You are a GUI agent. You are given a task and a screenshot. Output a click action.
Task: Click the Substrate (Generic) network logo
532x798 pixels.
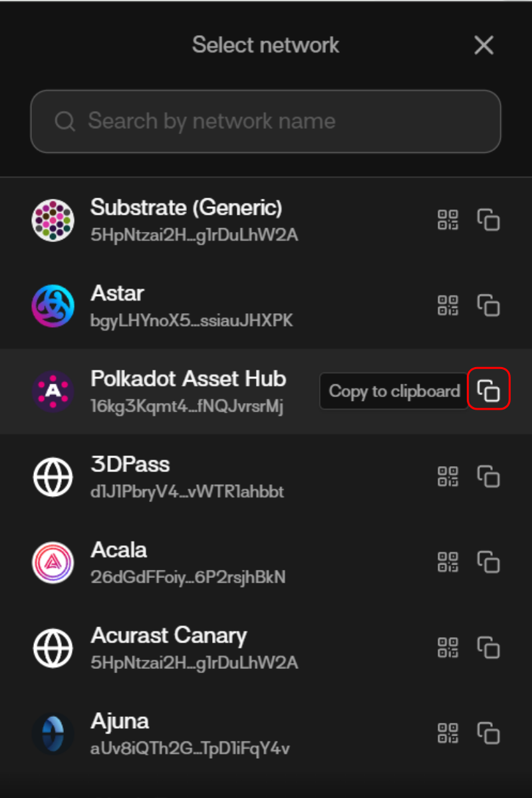coord(53,220)
